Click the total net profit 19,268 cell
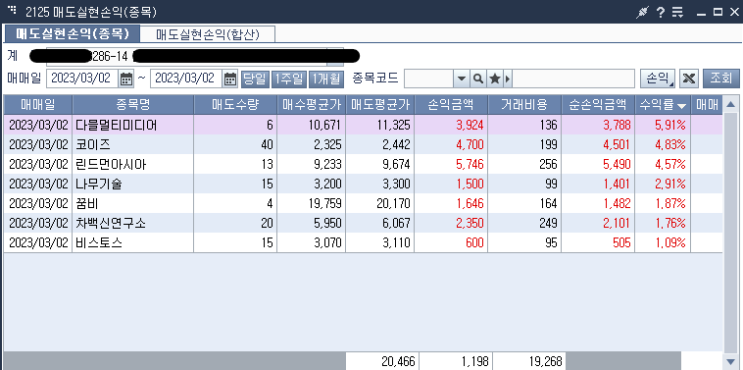Image resolution: width=743 pixels, height=370 pixels. click(x=529, y=361)
